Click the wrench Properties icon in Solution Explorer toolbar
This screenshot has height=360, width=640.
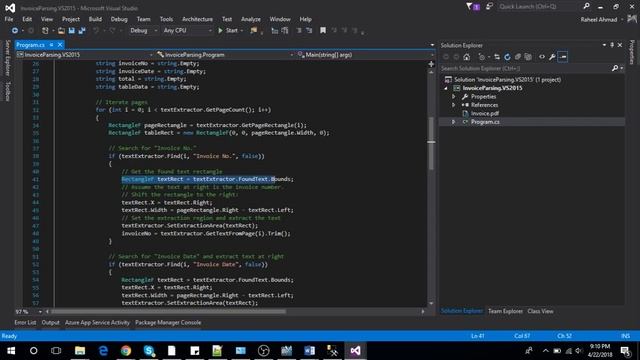pyautogui.click(x=552, y=57)
